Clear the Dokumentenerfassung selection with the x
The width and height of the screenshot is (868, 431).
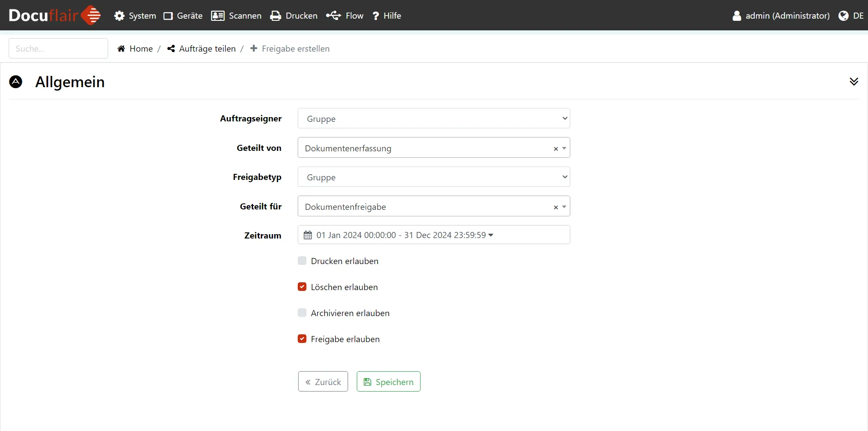tap(556, 149)
